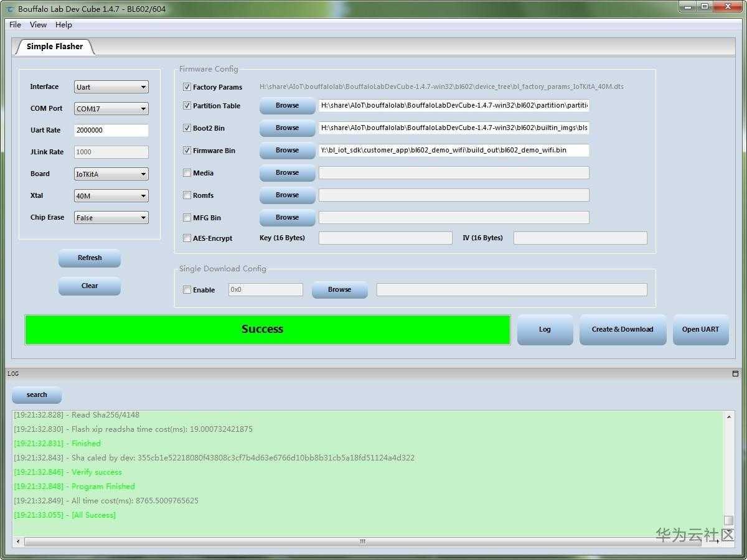Click the Single Download file path field

point(512,290)
